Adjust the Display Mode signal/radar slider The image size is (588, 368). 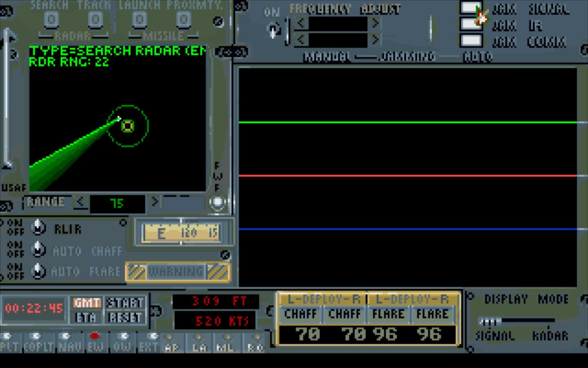pos(490,321)
